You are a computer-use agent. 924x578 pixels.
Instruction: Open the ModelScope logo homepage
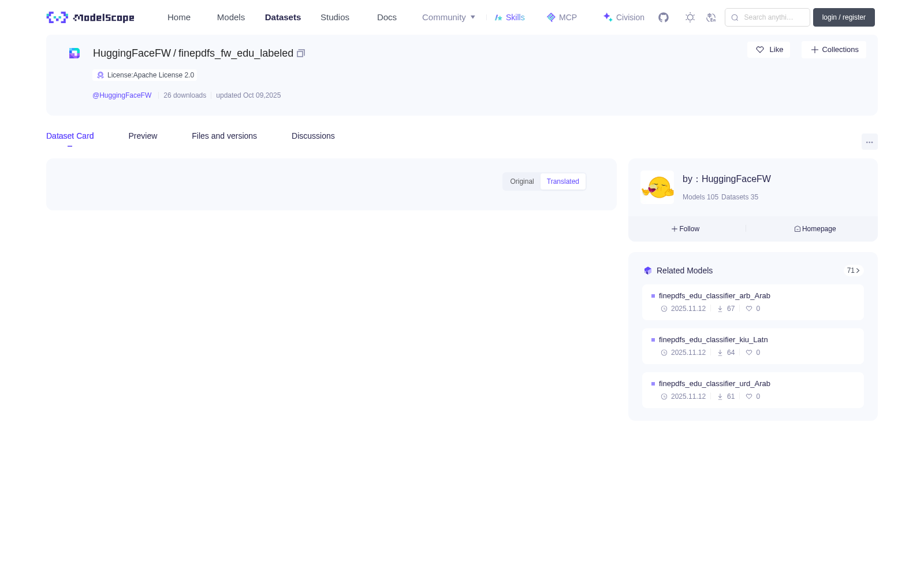[90, 17]
